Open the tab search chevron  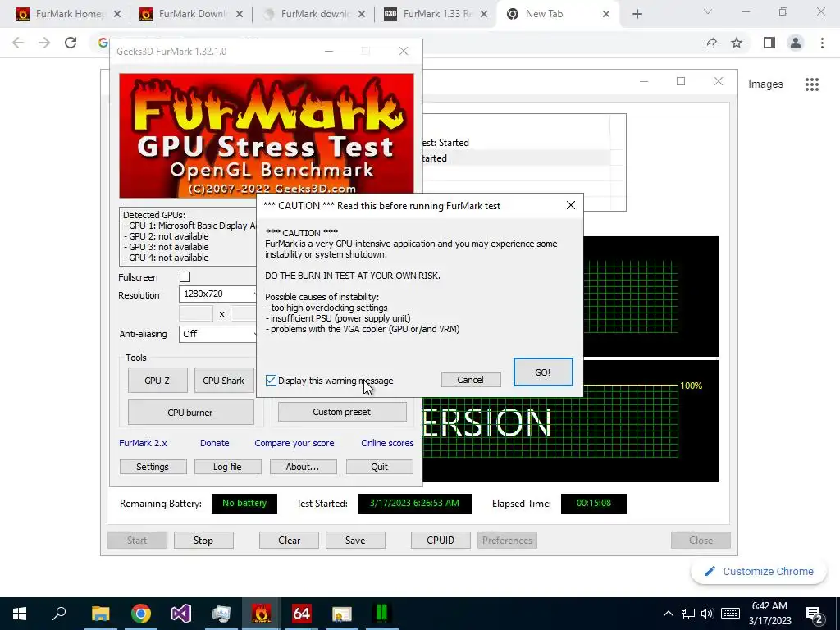coord(708,11)
